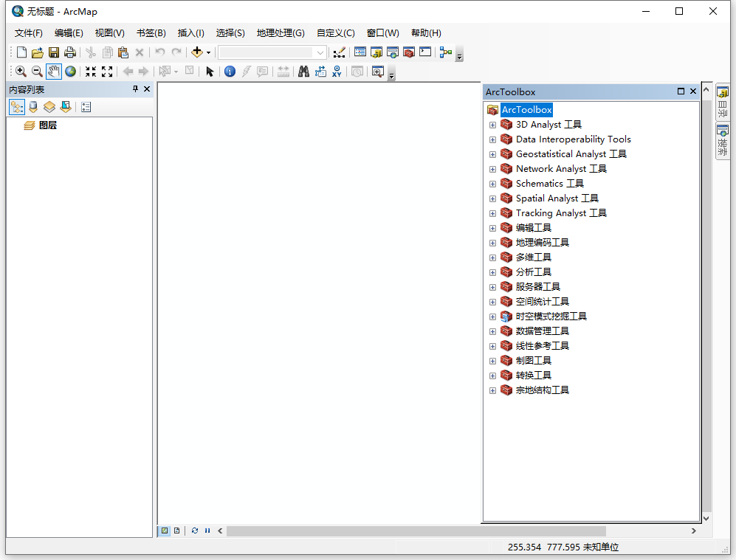
Task: Expand Data Interoperability Tools
Action: [x=492, y=139]
